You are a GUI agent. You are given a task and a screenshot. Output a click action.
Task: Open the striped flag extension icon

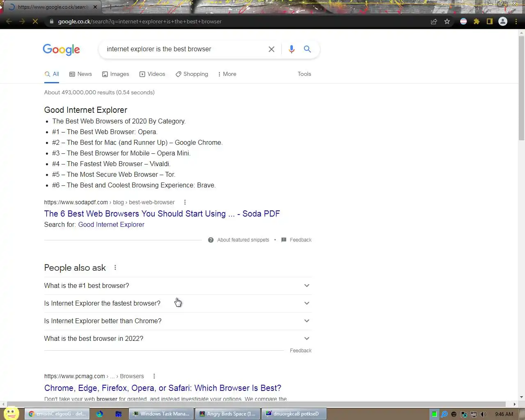(463, 21)
